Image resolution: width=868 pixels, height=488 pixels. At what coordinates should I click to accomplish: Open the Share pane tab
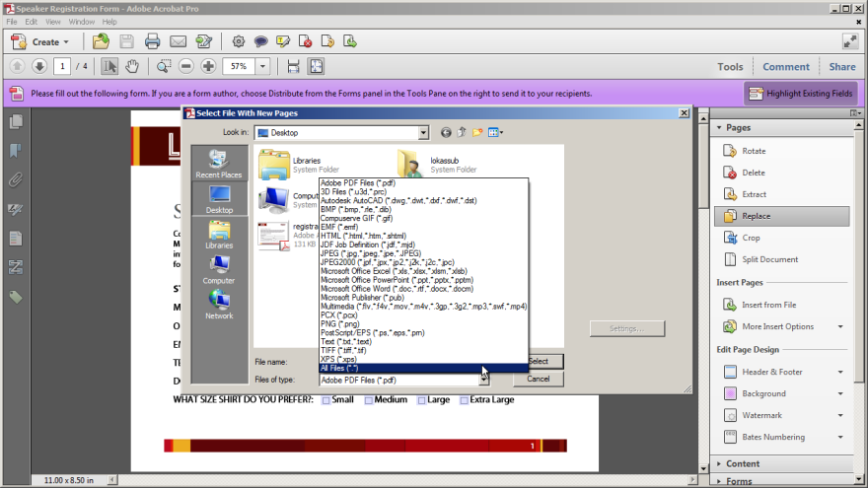[x=842, y=66]
